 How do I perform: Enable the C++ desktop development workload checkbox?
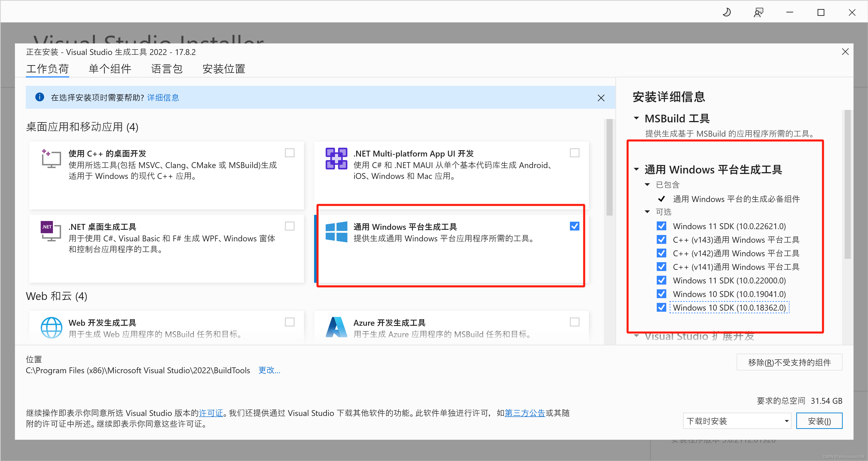point(289,153)
